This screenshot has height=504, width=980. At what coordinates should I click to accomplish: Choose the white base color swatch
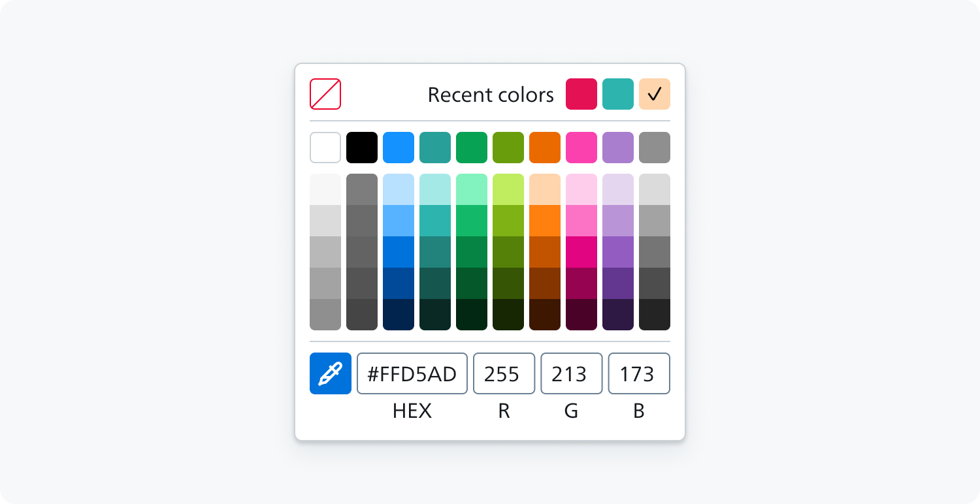[325, 148]
